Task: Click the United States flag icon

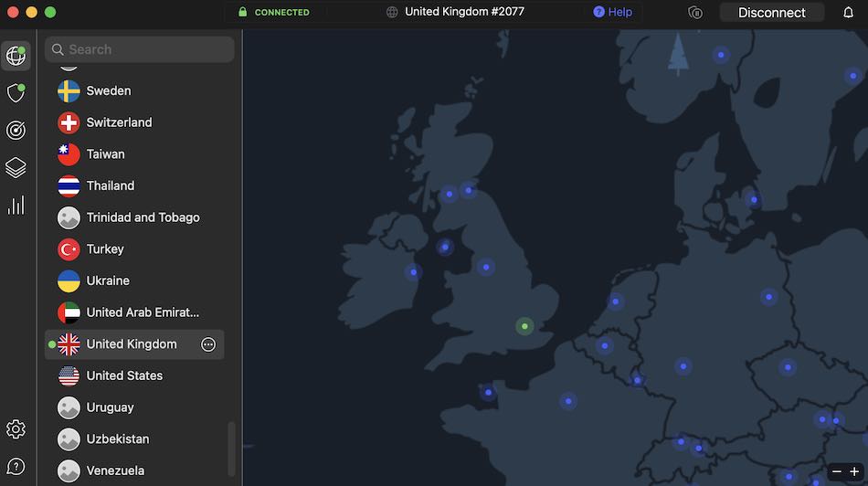Action: 69,375
